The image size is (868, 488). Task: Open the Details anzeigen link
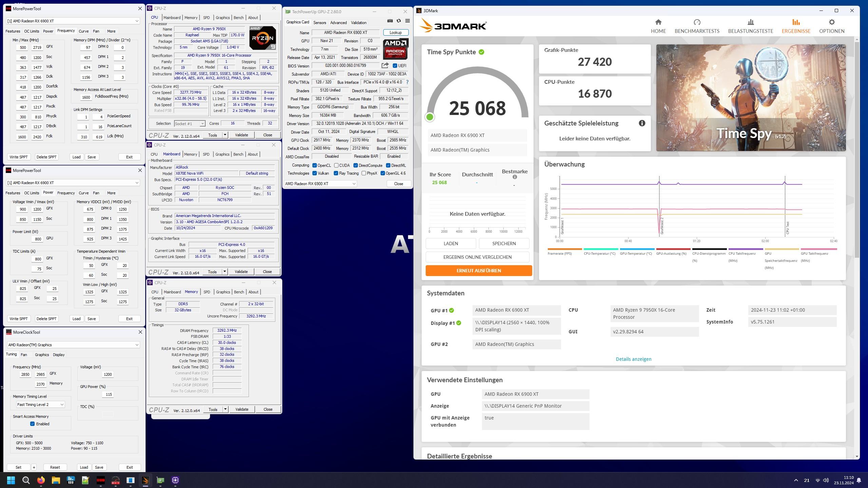pos(633,359)
